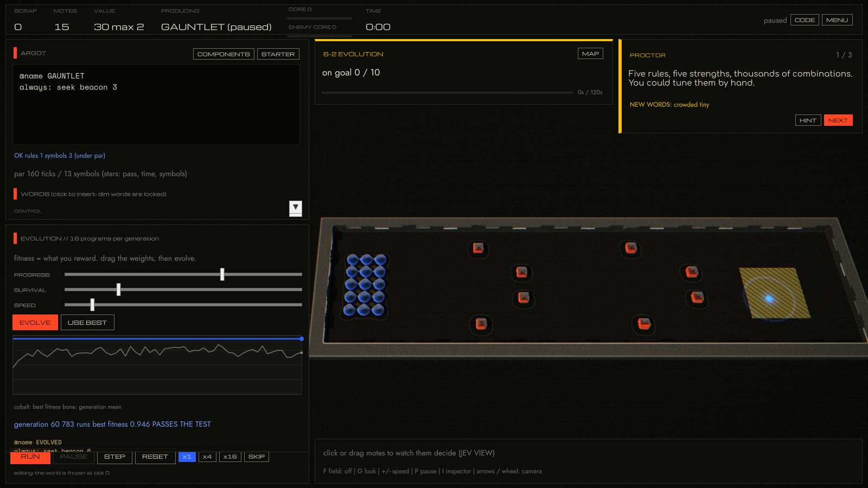This screenshot has height=488, width=868.
Task: Click the fitness history graph
Action: tap(157, 365)
